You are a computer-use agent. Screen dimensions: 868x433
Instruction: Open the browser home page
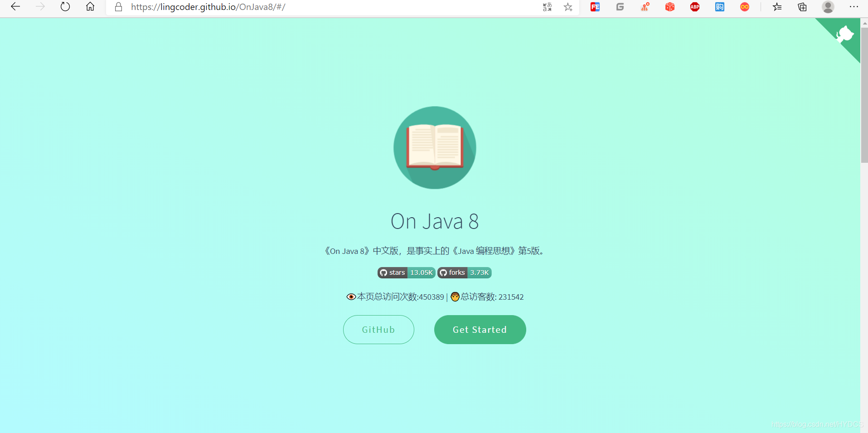click(90, 7)
